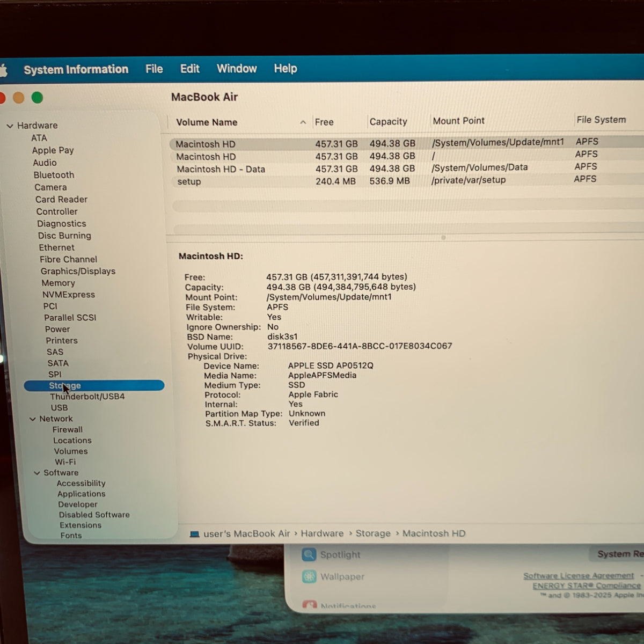The image size is (644, 644).
Task: Select ATA in the sidebar
Action: click(39, 138)
